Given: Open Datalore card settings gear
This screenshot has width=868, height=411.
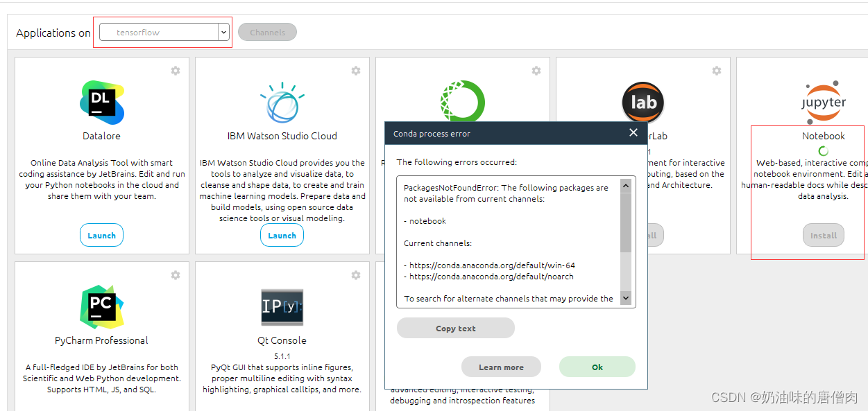Looking at the screenshot, I should (x=176, y=71).
